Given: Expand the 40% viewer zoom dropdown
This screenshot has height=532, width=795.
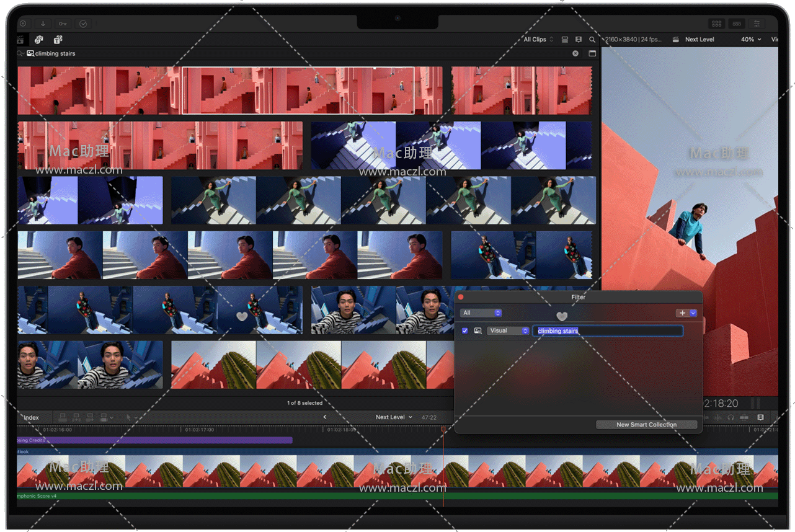Looking at the screenshot, I should point(750,40).
